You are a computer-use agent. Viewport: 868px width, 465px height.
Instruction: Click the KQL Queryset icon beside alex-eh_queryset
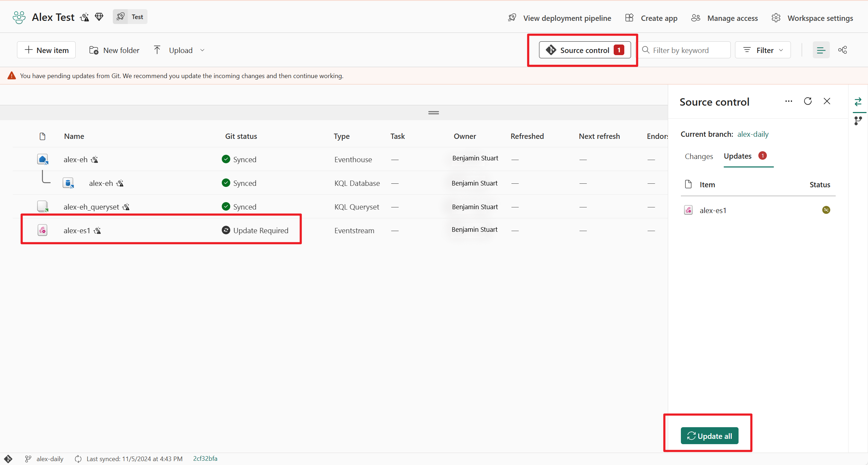point(42,206)
